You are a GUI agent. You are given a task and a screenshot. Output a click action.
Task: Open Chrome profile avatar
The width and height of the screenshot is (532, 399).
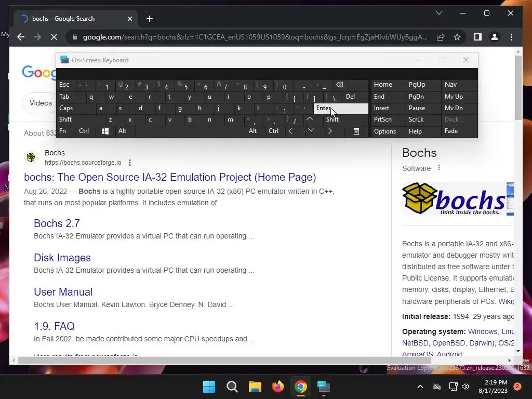pos(495,37)
